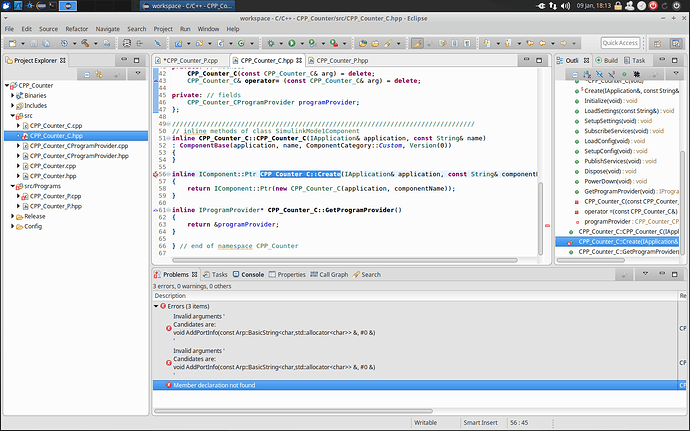This screenshot has width=690, height=431.
Task: Toggle Hide Non-Public Members in Outline
Action: tap(624, 74)
